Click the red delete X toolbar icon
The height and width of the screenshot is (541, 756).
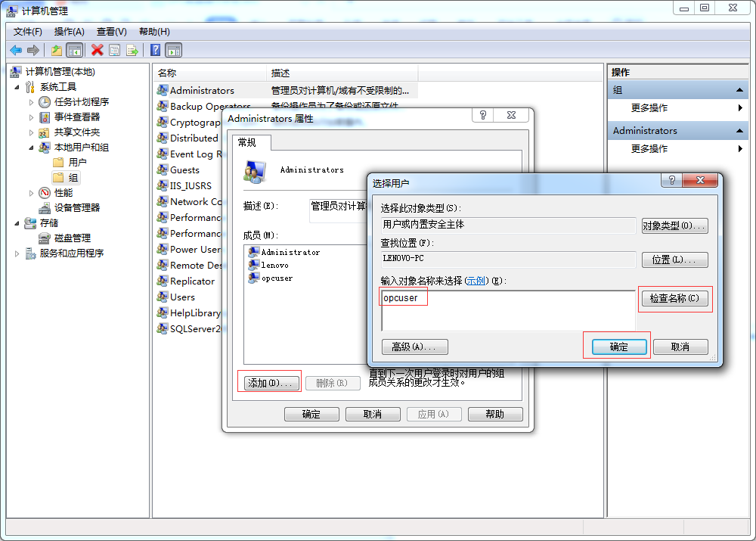point(97,50)
